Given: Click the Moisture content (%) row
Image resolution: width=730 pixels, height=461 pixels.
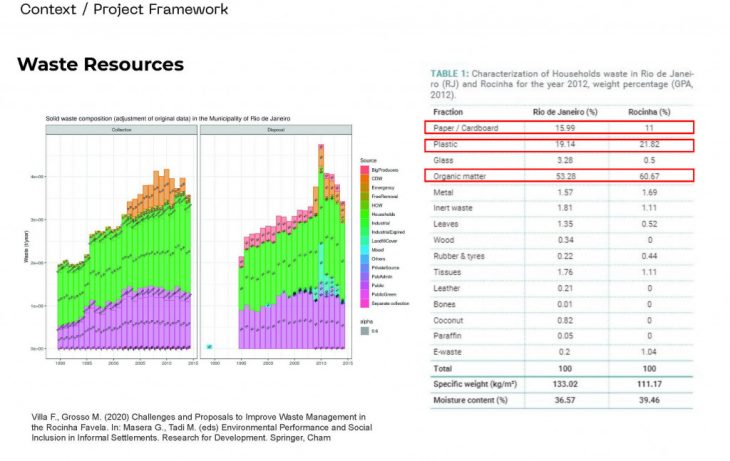Looking at the screenshot, I should pos(560,400).
